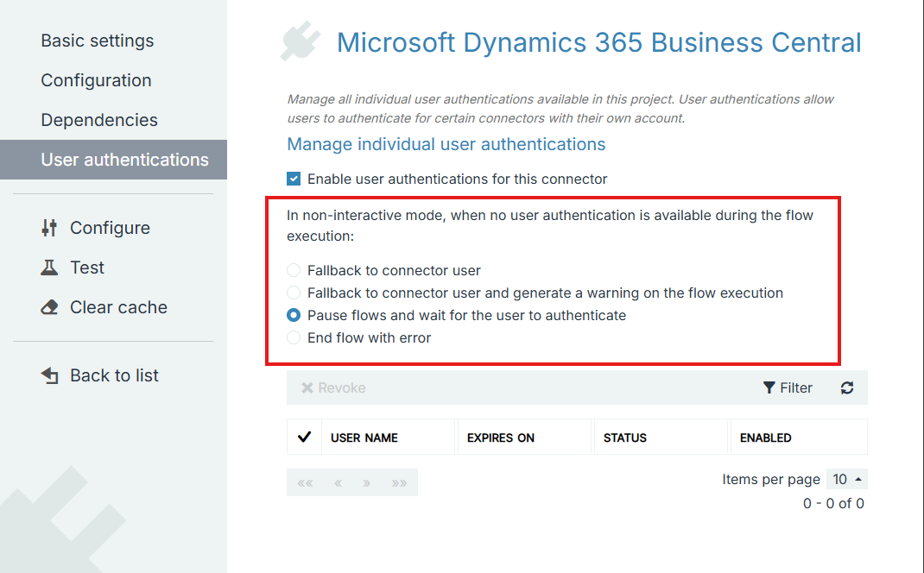This screenshot has width=924, height=573.
Task: Go to last page of results
Action: [399, 483]
